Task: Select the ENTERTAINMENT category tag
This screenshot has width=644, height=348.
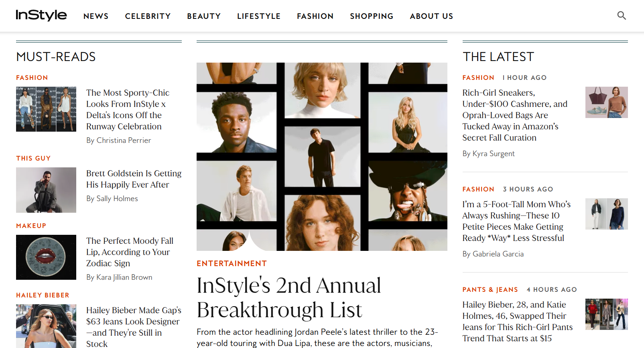Action: click(x=232, y=263)
